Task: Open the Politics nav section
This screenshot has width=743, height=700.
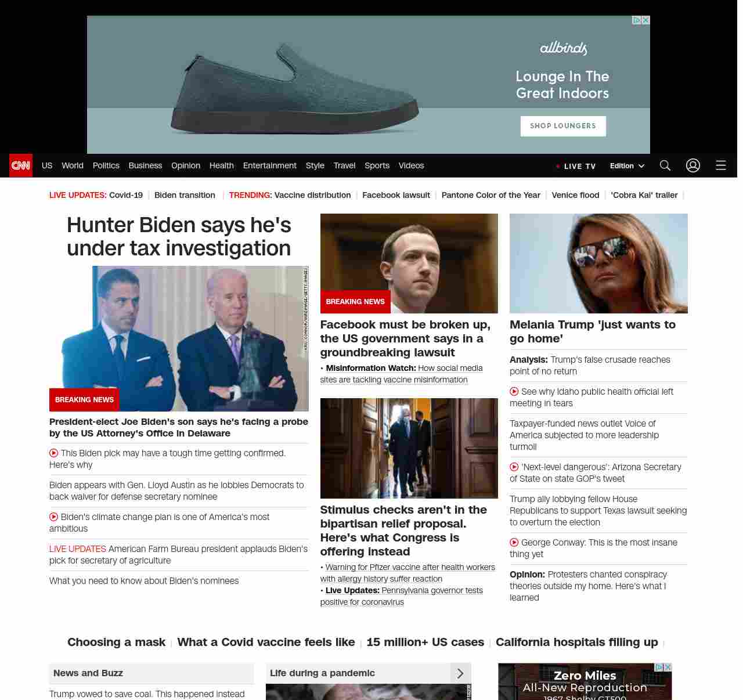Action: (x=106, y=165)
